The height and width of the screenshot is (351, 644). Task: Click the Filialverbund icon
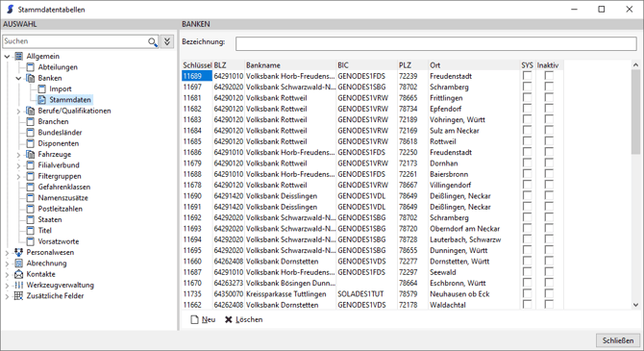tap(31, 164)
